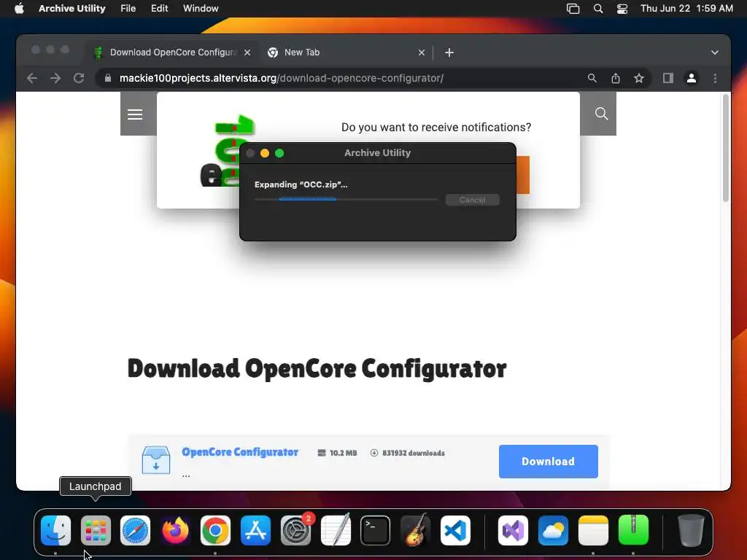
Task: Click the OCC.zip expansion progress bar
Action: point(347,200)
